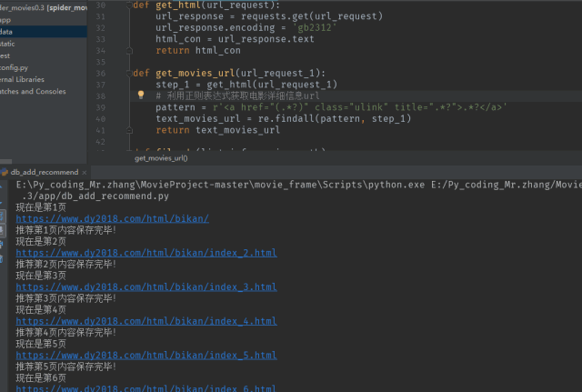
Task: Select the static folder in project tree
Action: (7, 44)
